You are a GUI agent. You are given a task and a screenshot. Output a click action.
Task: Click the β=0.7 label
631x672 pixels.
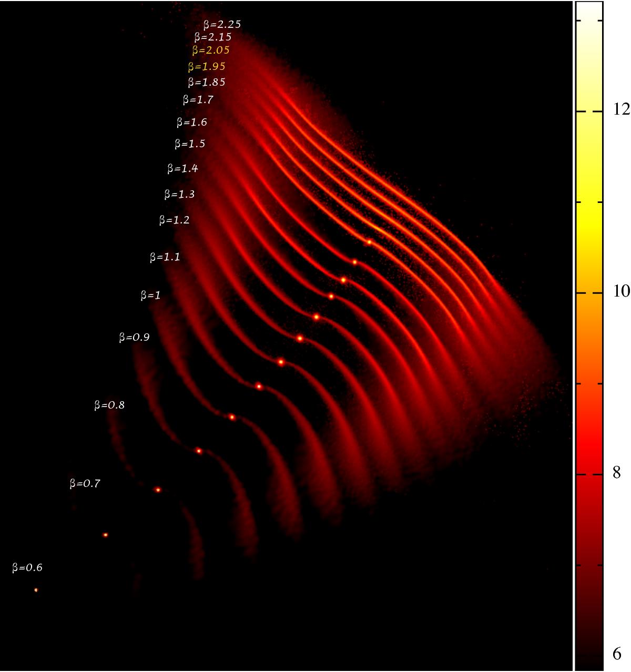tap(85, 484)
